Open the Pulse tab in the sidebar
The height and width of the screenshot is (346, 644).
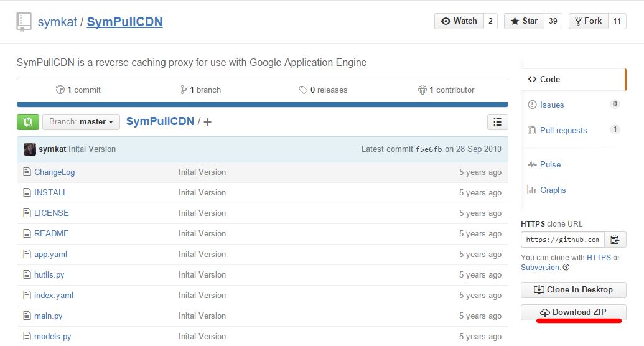pyautogui.click(x=573, y=164)
